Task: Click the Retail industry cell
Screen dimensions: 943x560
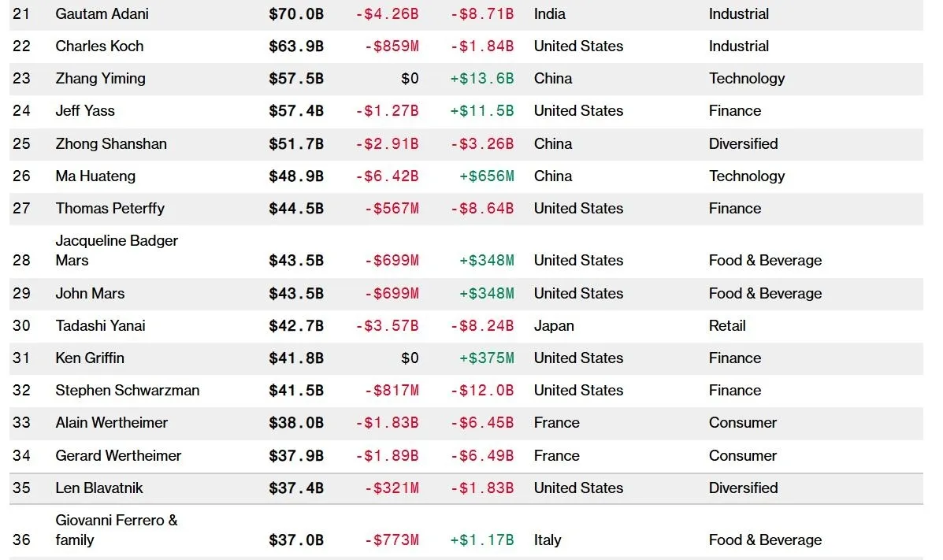Action: [x=727, y=325]
